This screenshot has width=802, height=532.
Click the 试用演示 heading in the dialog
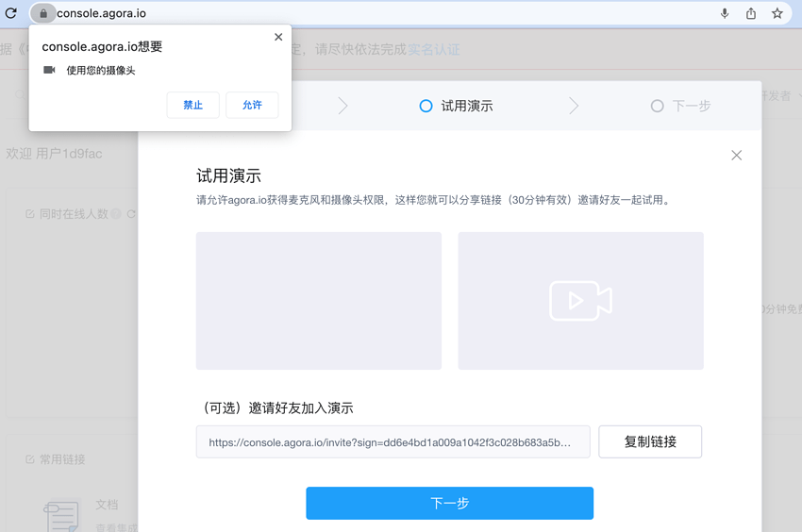click(228, 176)
